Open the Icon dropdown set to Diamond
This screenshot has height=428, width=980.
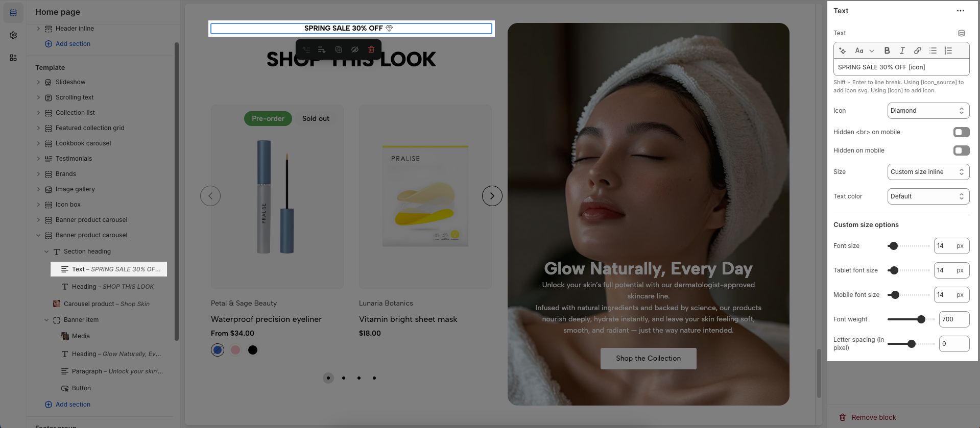[x=928, y=111]
